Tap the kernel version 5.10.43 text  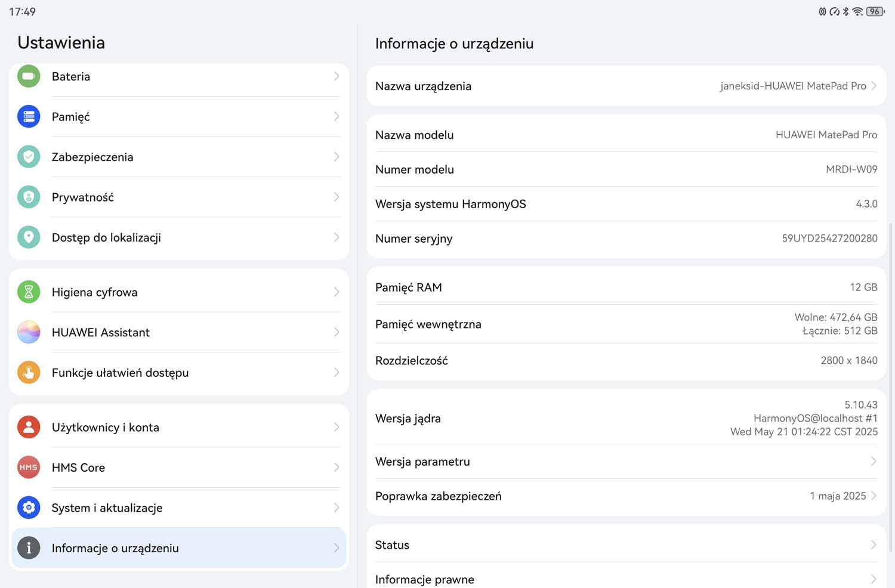(x=861, y=405)
